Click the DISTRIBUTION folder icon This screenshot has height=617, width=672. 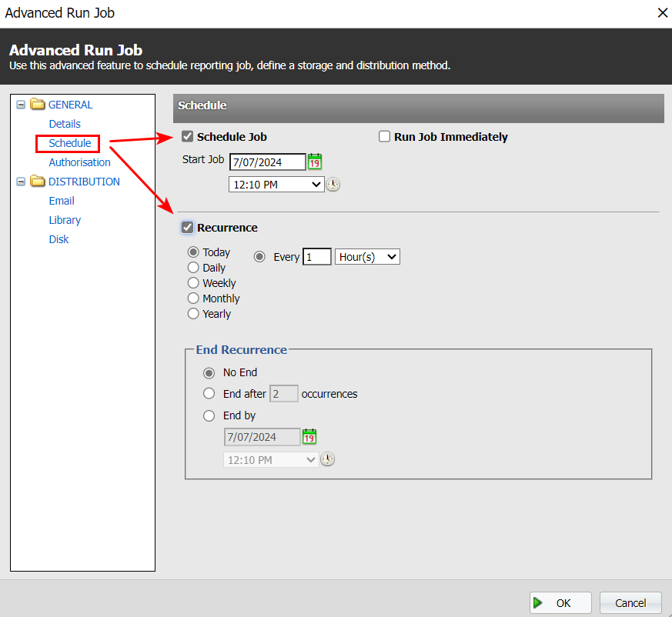(38, 182)
